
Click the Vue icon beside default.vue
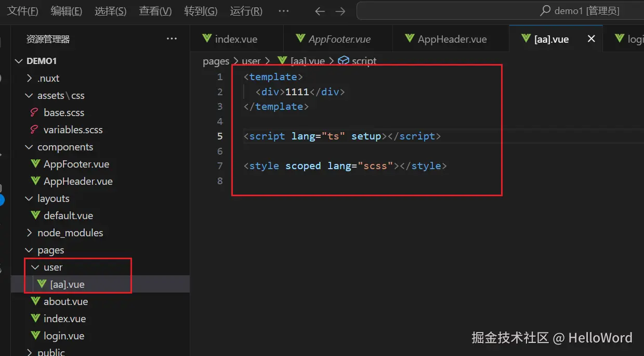(35, 215)
